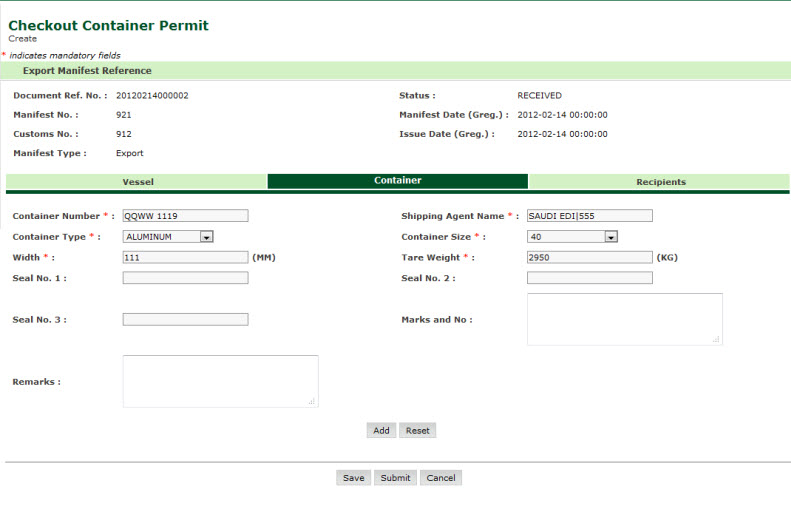791x514 pixels.
Task: Focus the Seal No. 2 field
Action: click(589, 278)
